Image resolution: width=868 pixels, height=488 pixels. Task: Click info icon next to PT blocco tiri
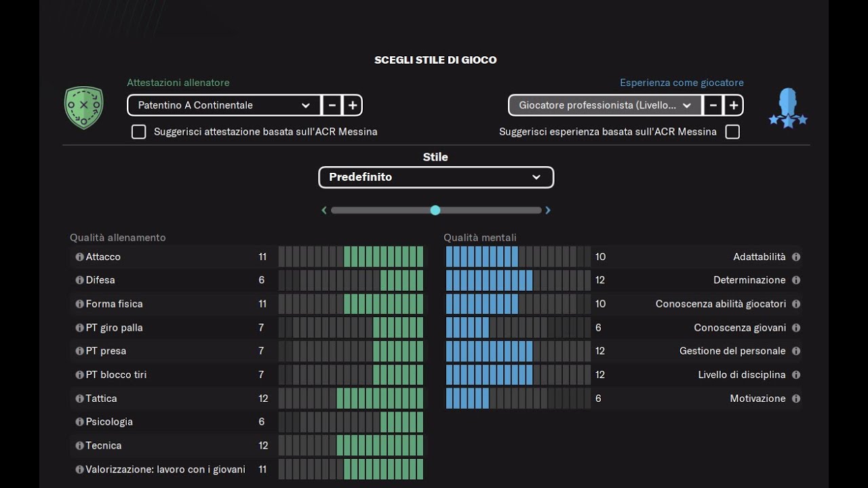pos(79,375)
